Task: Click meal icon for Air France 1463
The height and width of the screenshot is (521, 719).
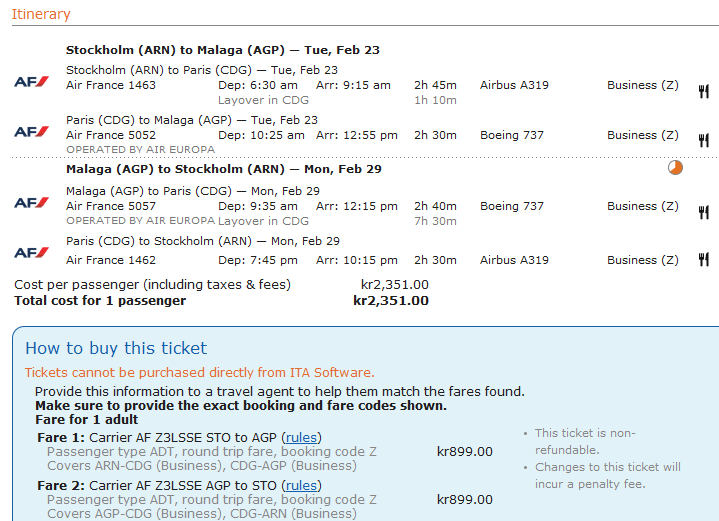Action: (703, 91)
